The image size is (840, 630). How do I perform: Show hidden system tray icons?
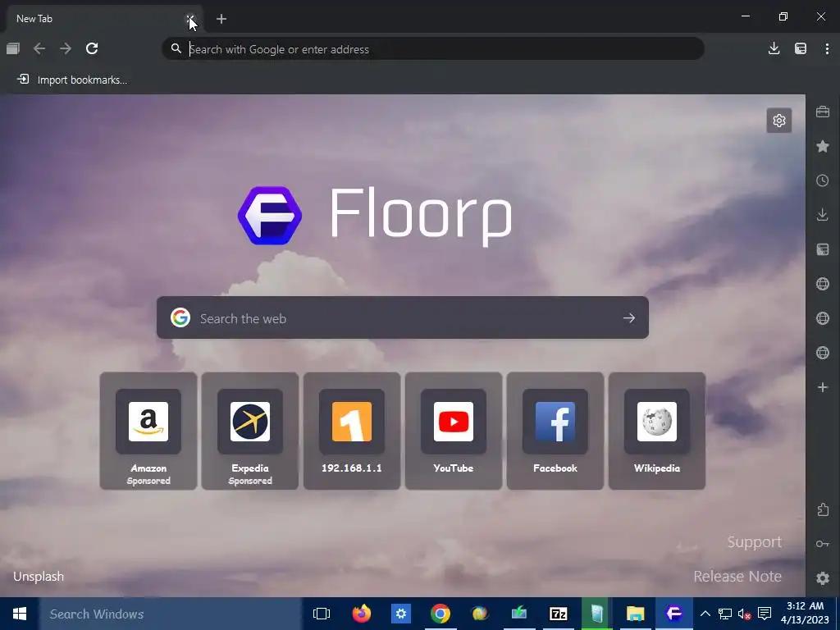point(705,614)
